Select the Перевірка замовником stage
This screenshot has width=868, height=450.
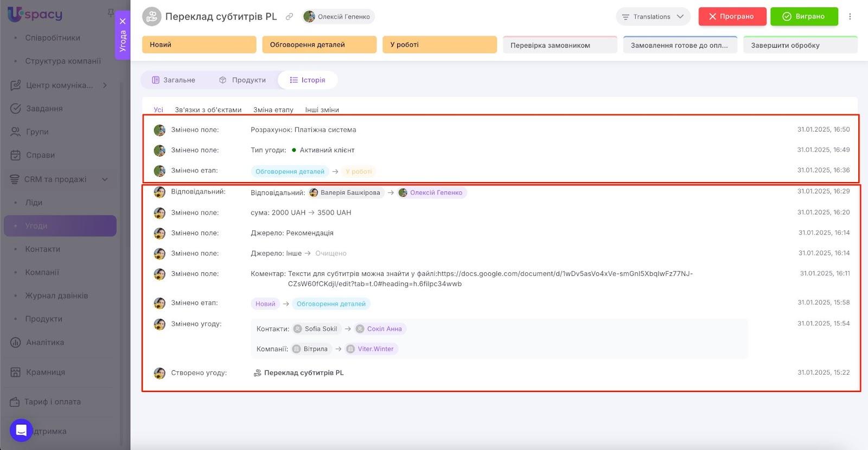tap(559, 46)
